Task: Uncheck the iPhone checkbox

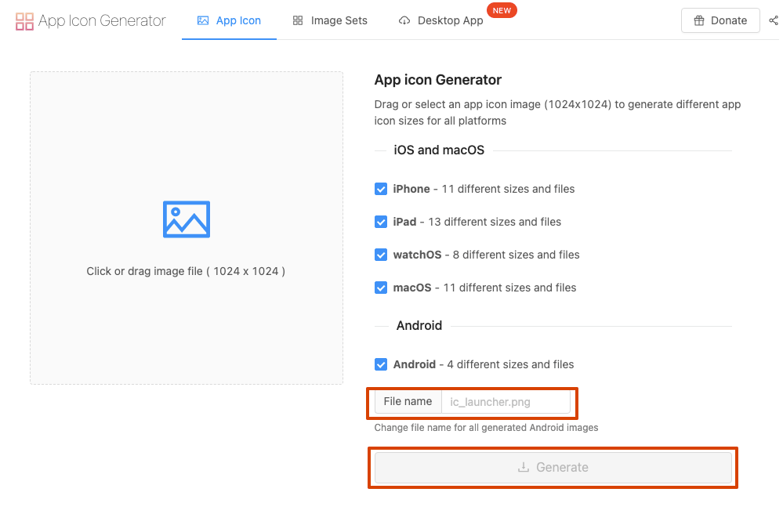Action: pos(380,189)
